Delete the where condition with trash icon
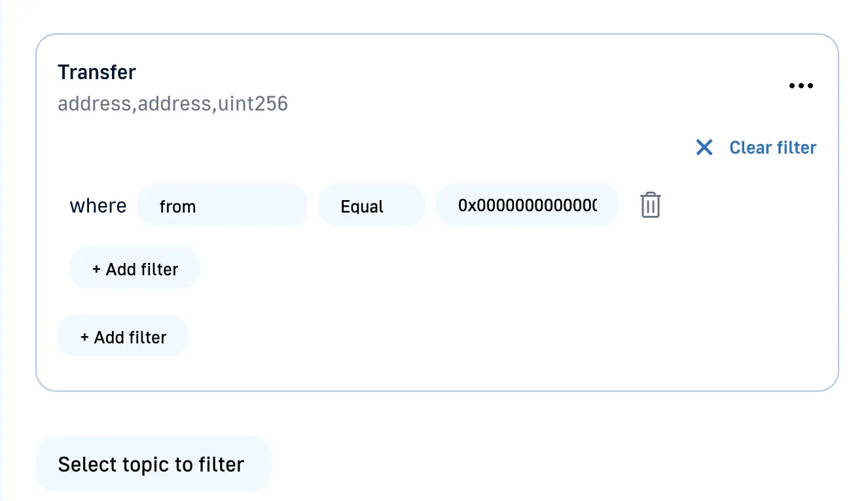The height and width of the screenshot is (501, 868). [x=650, y=205]
